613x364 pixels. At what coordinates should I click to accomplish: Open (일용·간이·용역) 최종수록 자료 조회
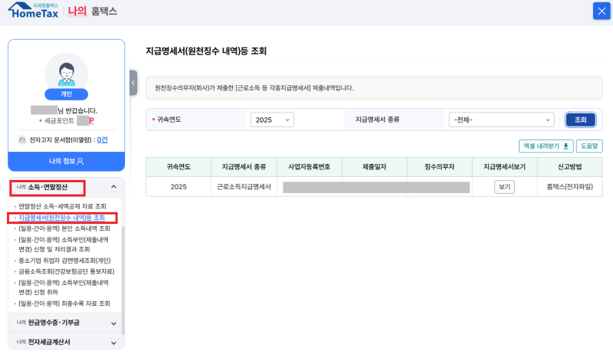click(x=64, y=303)
